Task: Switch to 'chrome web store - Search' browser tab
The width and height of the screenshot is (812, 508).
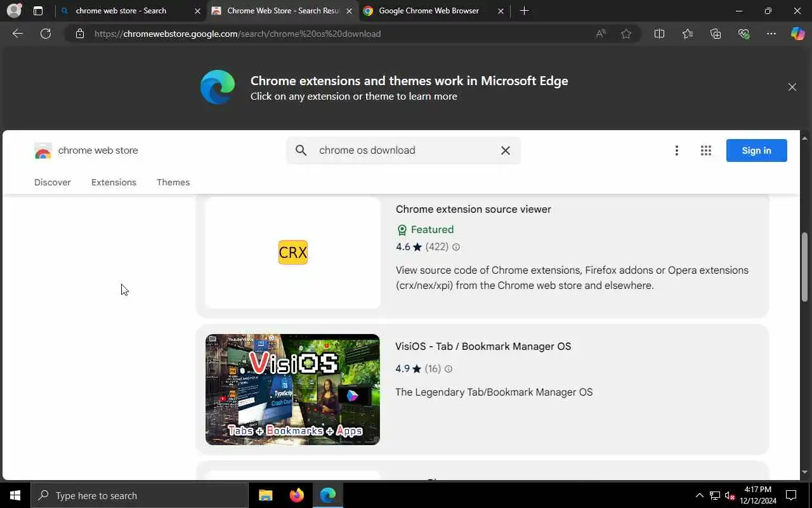Action: pyautogui.click(x=130, y=11)
